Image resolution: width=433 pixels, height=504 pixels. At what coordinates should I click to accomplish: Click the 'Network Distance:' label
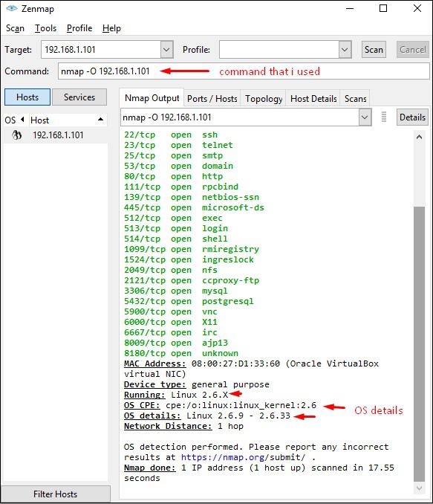[x=168, y=426]
